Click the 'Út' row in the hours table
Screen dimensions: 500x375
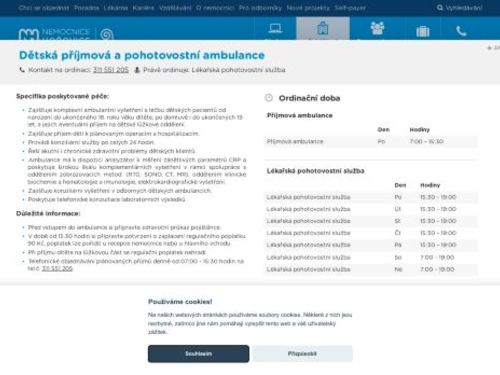(x=371, y=209)
